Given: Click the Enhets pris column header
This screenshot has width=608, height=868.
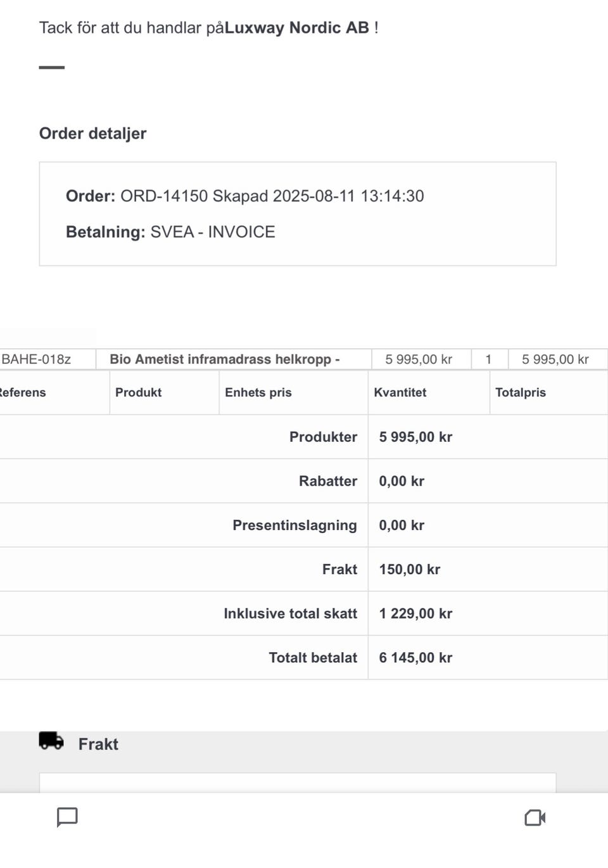Looking at the screenshot, I should click(x=258, y=393).
